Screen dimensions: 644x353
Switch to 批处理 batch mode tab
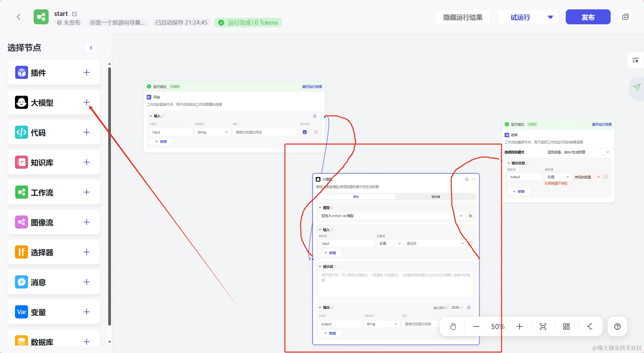point(435,197)
